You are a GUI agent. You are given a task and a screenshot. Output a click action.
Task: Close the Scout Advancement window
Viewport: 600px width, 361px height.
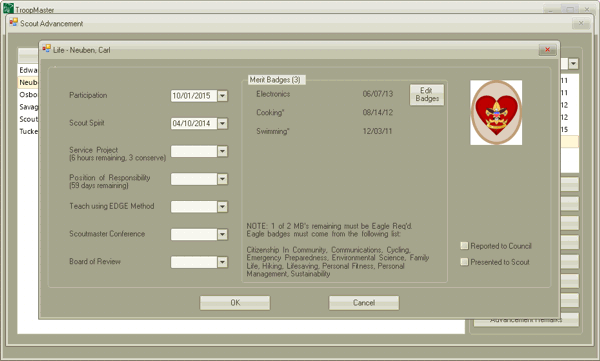point(581,23)
